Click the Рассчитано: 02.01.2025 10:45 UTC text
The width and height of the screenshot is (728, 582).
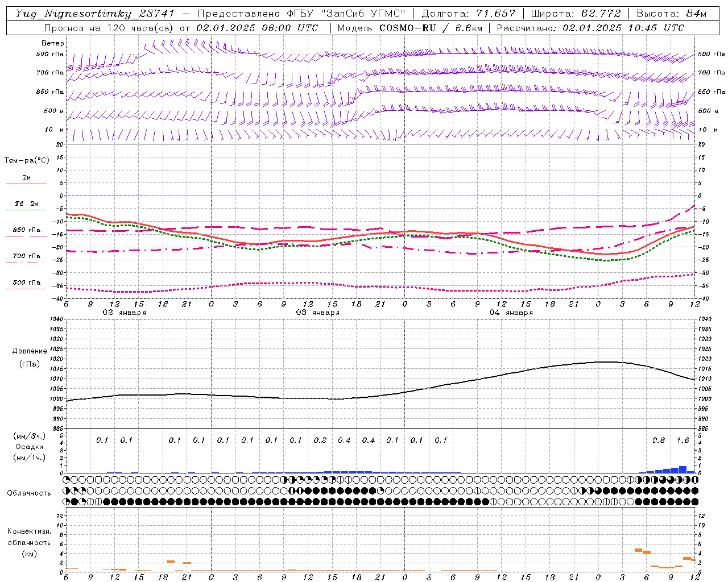click(x=590, y=28)
